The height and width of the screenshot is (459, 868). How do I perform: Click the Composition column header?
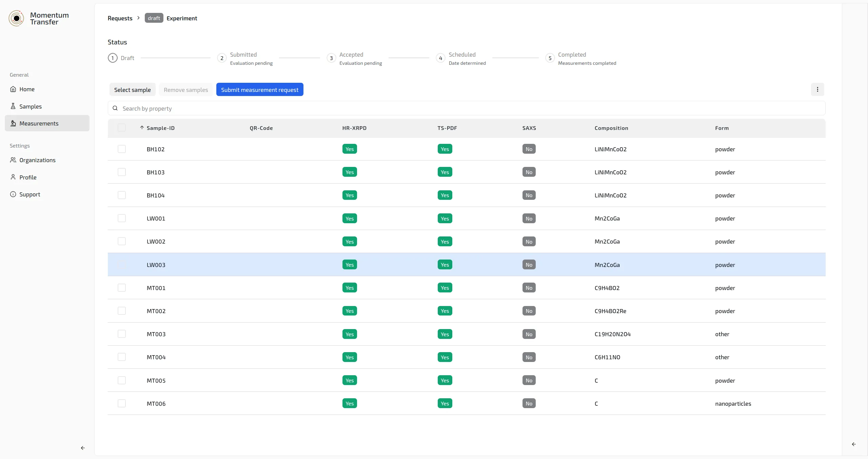tap(611, 128)
